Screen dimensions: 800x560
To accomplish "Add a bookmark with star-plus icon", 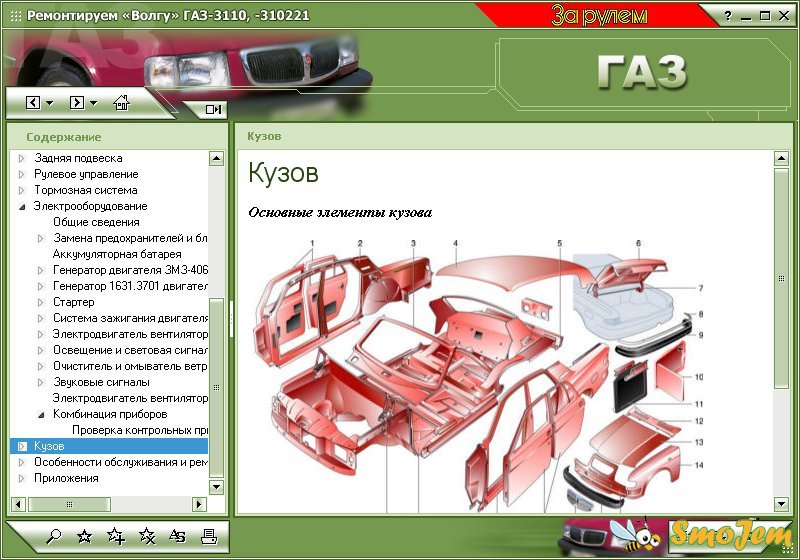I will point(116,537).
